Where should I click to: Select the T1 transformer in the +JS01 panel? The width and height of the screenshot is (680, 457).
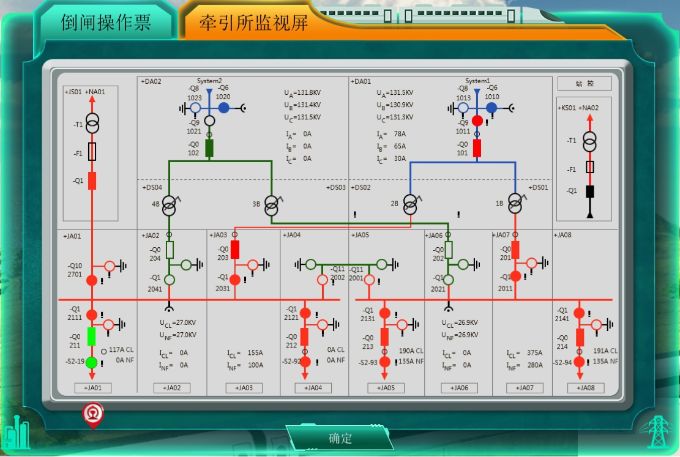click(92, 123)
